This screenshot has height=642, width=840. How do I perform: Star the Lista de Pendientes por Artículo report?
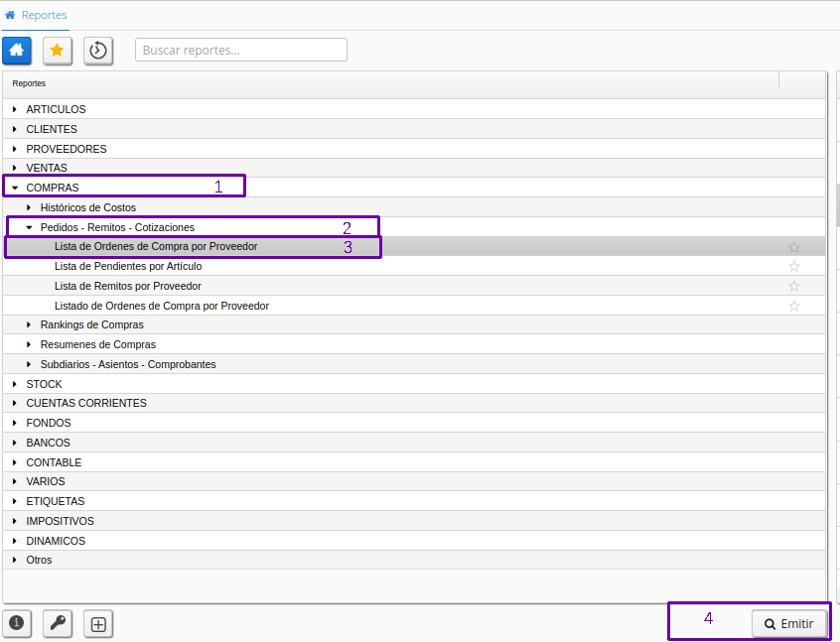coord(794,266)
